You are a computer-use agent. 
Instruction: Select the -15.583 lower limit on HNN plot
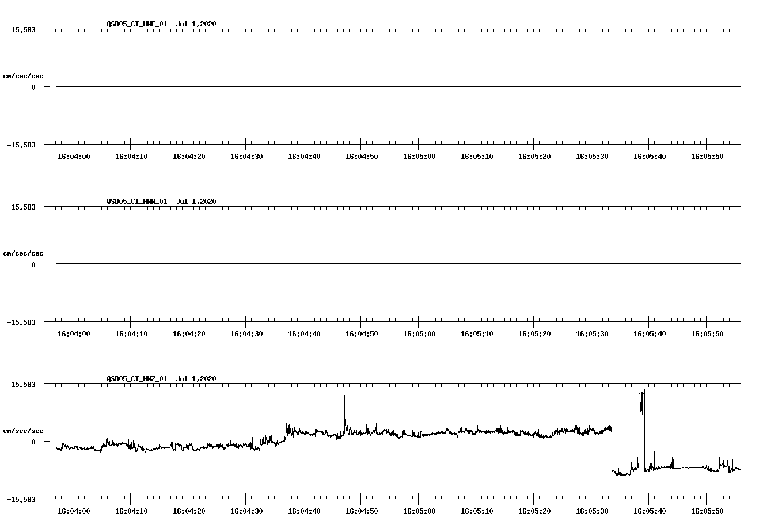click(21, 322)
